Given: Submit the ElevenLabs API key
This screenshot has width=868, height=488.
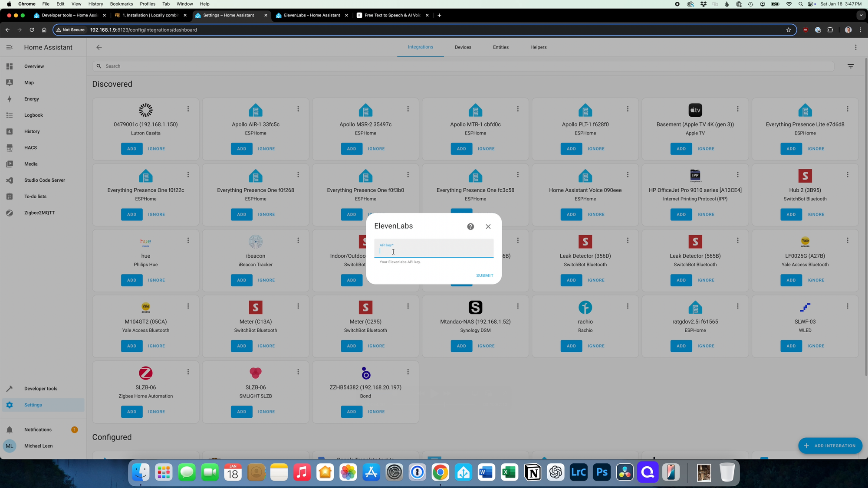Looking at the screenshot, I should 484,275.
